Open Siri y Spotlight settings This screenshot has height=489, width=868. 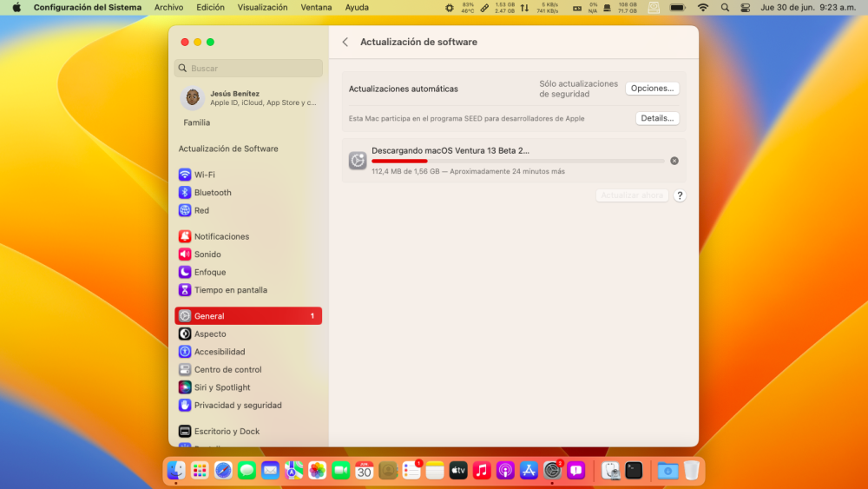pyautogui.click(x=248, y=387)
